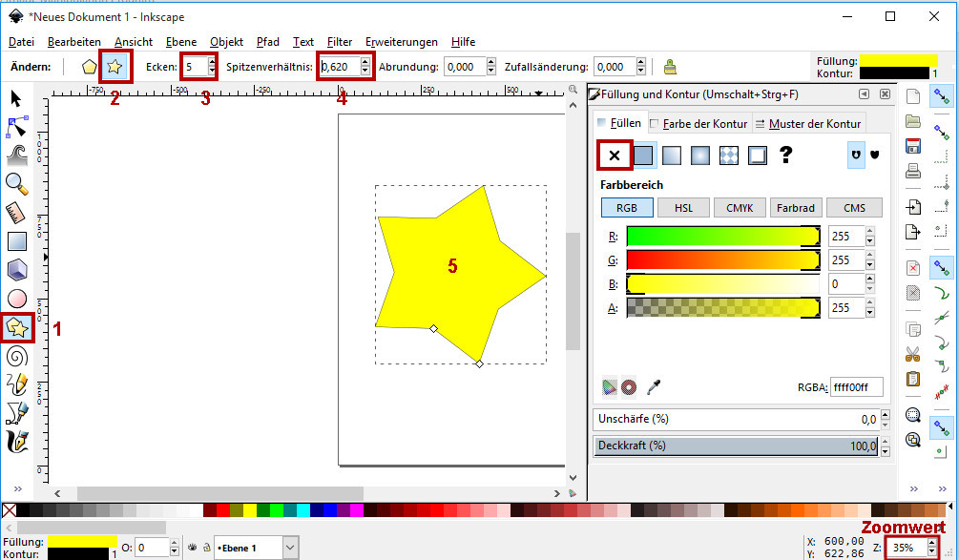The image size is (959, 560).
Task: Select the star and polygon tool
Action: click(17, 328)
